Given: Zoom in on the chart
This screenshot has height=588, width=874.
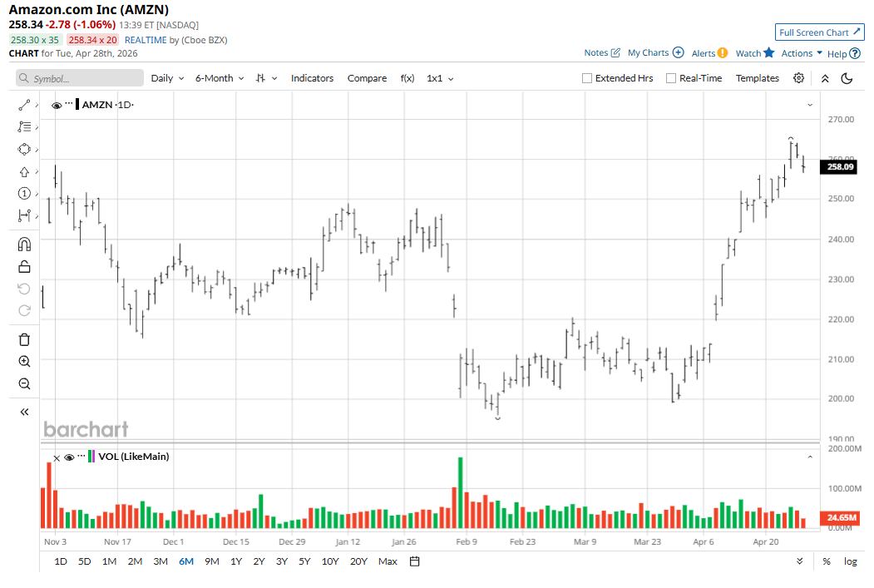Looking at the screenshot, I should [x=24, y=361].
